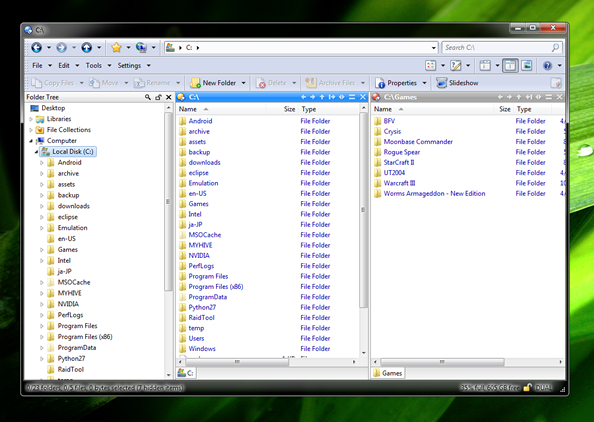Select the Games tab below right pane
This screenshot has width=594, height=422.
(387, 373)
